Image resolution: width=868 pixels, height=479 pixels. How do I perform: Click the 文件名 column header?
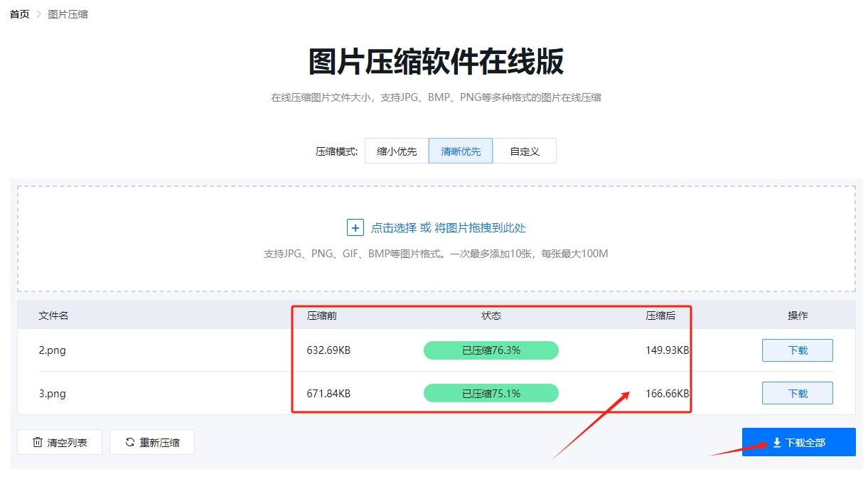coord(53,315)
